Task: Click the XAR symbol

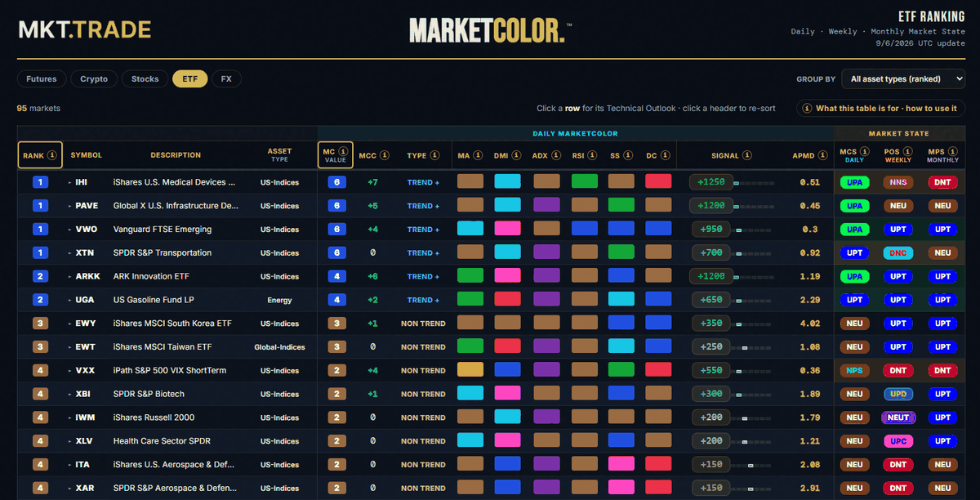Action: pyautogui.click(x=87, y=489)
